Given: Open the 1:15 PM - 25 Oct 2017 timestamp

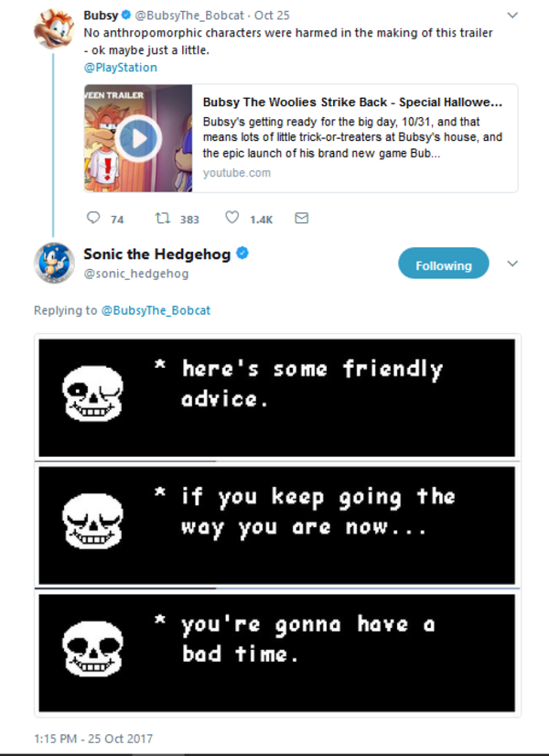Looking at the screenshot, I should tap(93, 739).
